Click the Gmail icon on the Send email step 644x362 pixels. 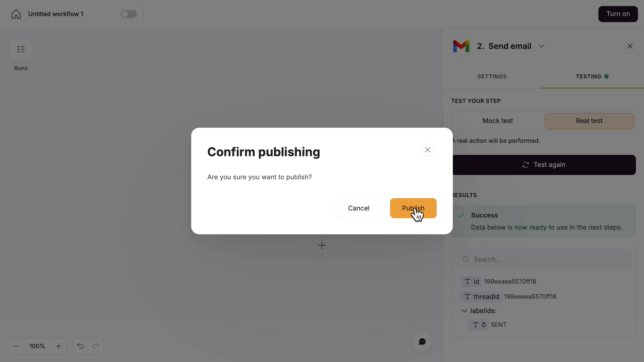coord(461,46)
